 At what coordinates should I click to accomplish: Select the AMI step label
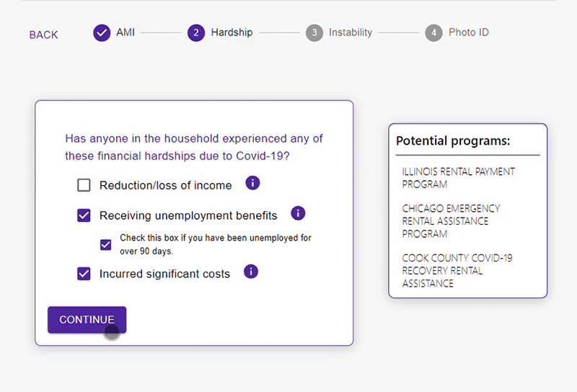[x=125, y=32]
